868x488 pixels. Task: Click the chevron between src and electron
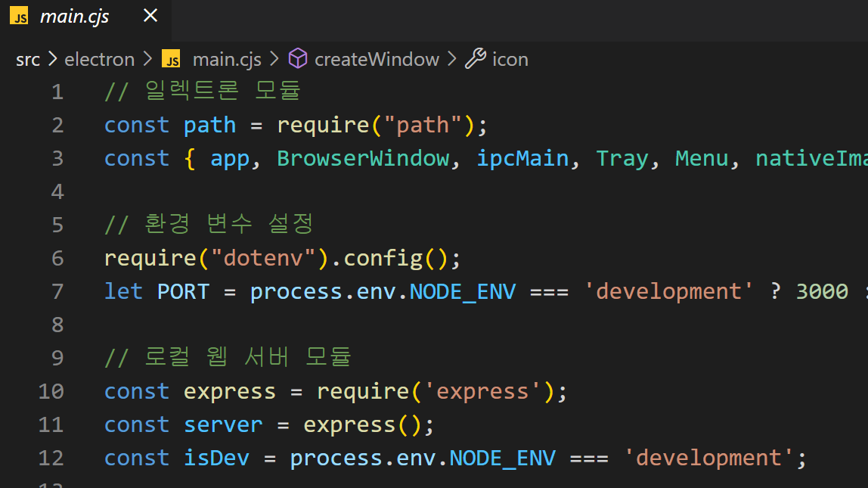coord(52,60)
